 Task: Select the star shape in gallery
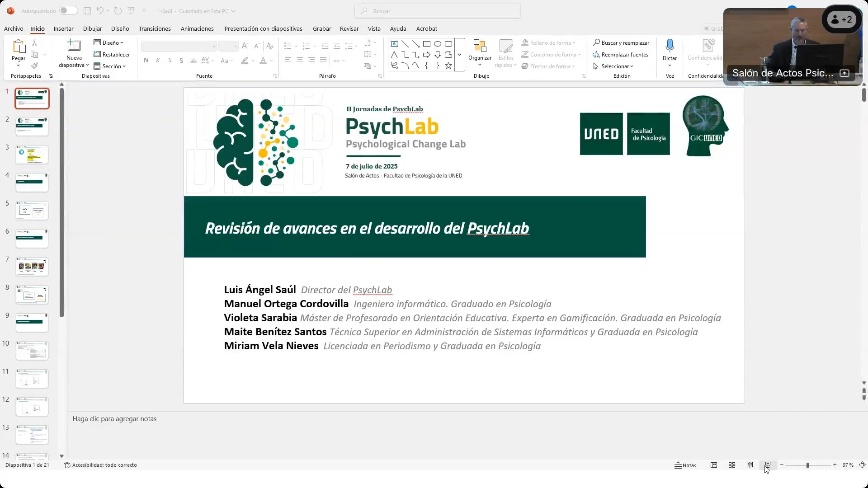tap(448, 66)
